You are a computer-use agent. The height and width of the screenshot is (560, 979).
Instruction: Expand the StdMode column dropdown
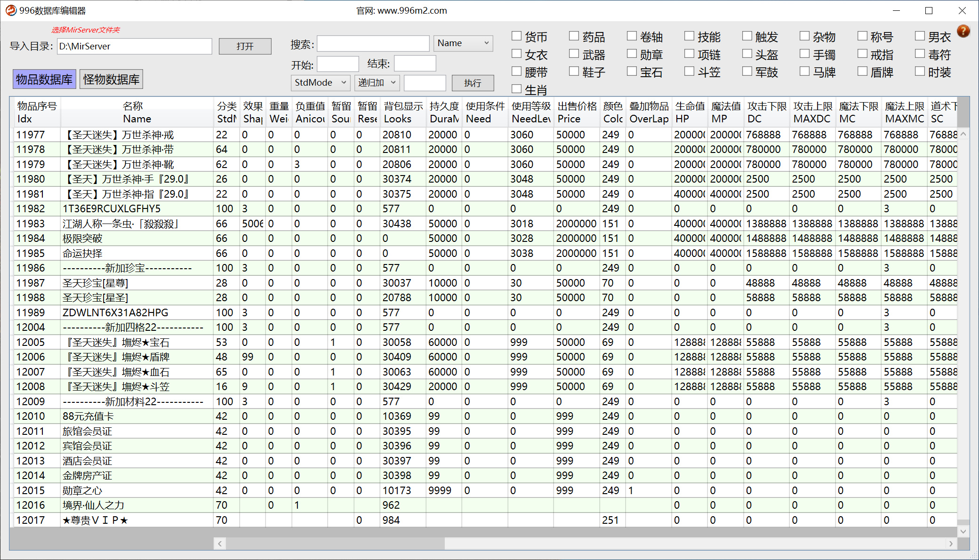tap(321, 83)
